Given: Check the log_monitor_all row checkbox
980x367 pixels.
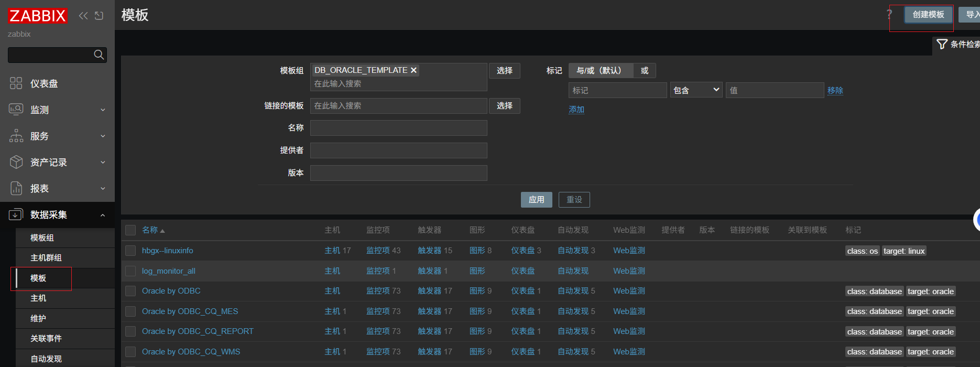Looking at the screenshot, I should coord(130,271).
